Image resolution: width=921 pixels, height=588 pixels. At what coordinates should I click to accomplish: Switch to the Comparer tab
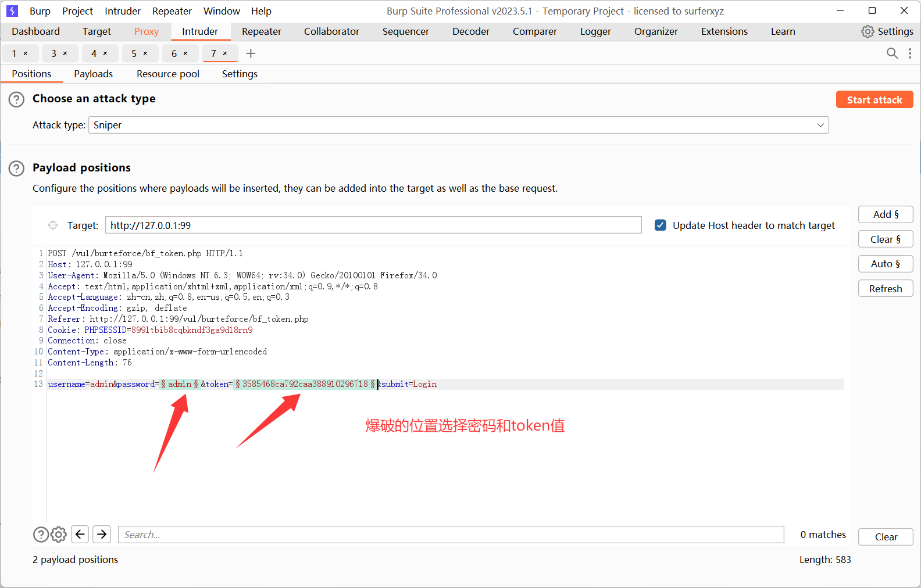535,31
